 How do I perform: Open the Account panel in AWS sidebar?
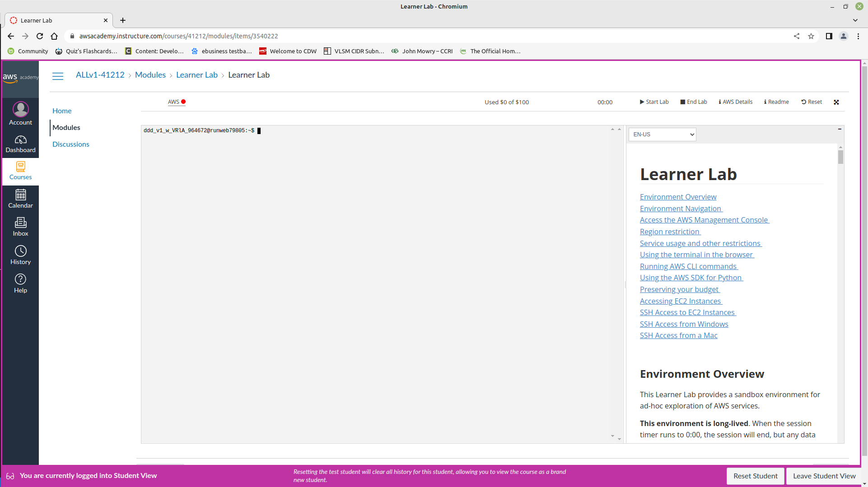pyautogui.click(x=20, y=113)
